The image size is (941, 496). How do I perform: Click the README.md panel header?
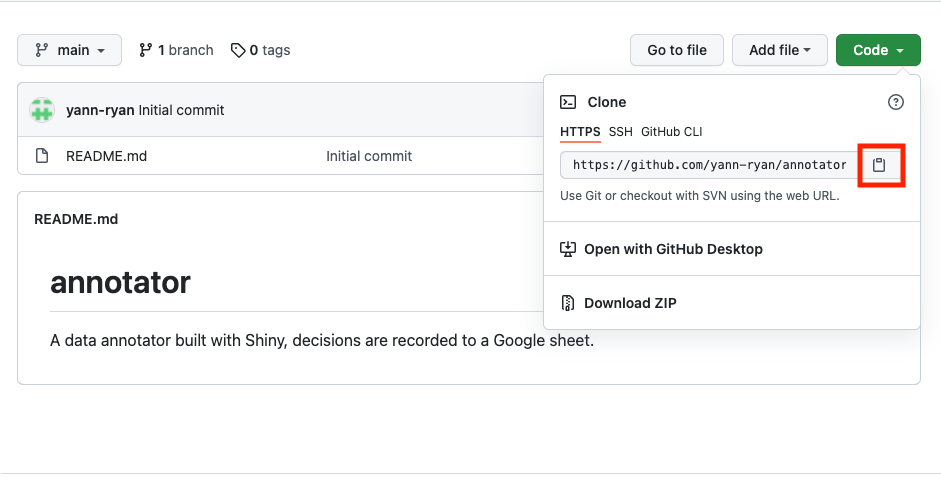pyautogui.click(x=76, y=219)
